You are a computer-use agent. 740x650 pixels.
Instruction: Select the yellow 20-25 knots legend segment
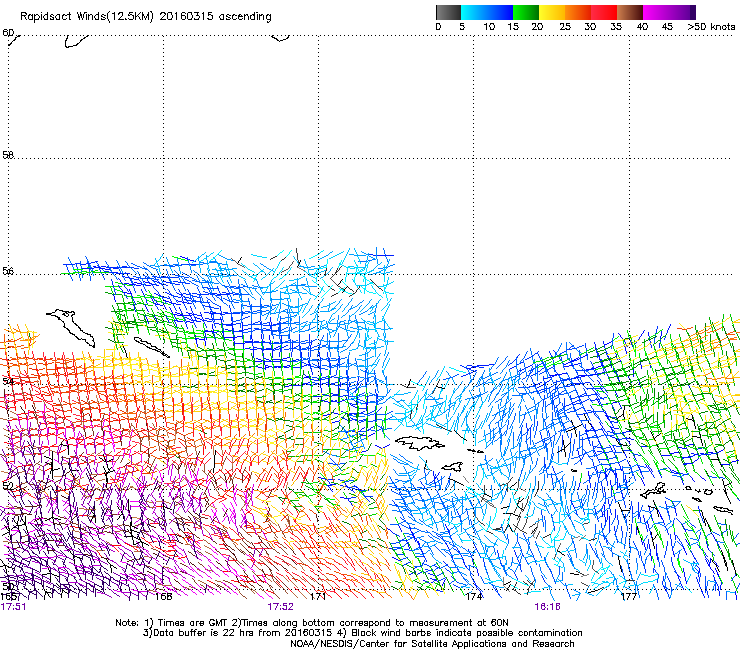[552, 12]
